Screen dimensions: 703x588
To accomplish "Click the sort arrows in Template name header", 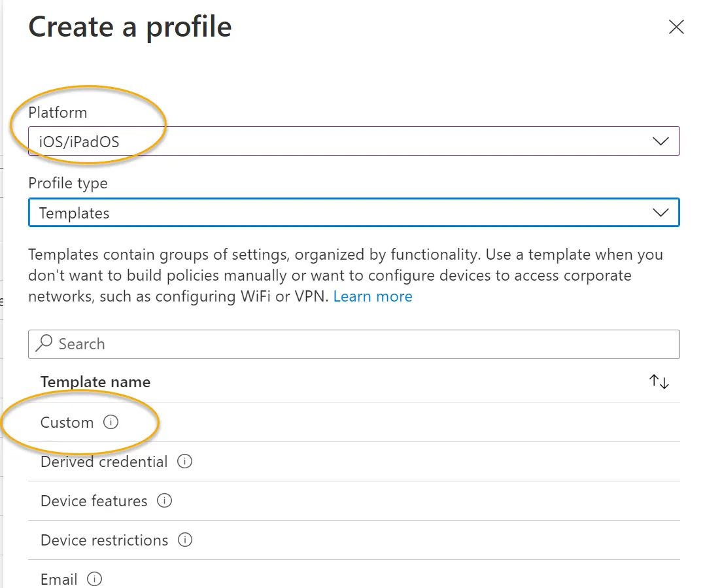I will (659, 382).
